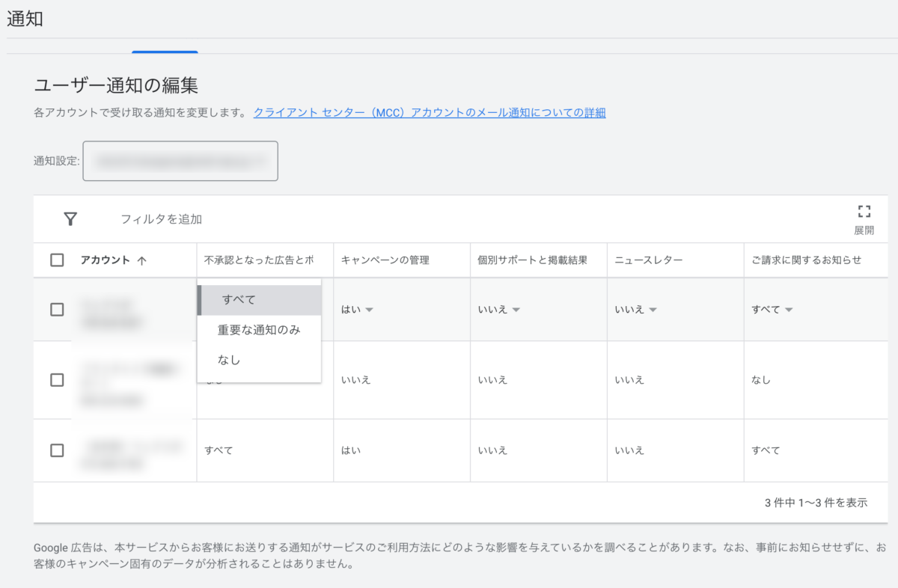Tick the second account row checkbox
Viewport: 898px width, 588px height.
click(57, 380)
